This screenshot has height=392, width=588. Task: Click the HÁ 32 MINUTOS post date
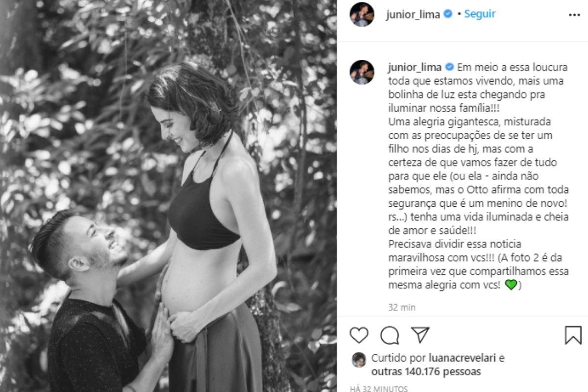[x=379, y=389]
